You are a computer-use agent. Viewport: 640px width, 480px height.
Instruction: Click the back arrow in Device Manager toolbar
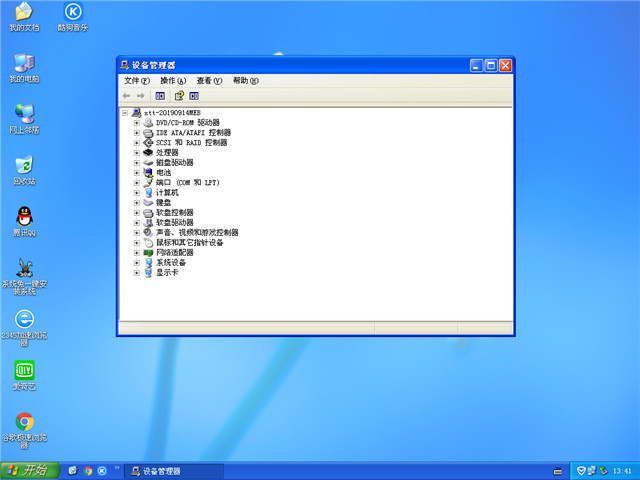tap(127, 96)
